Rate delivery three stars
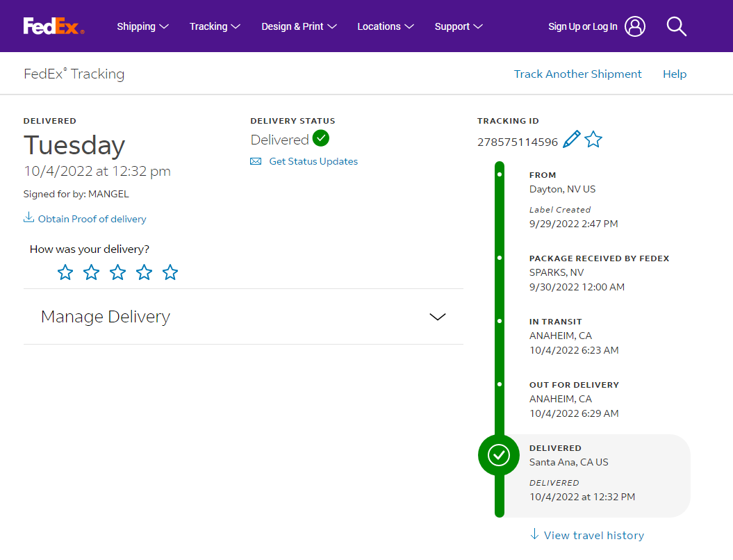The image size is (733, 560). [118, 272]
